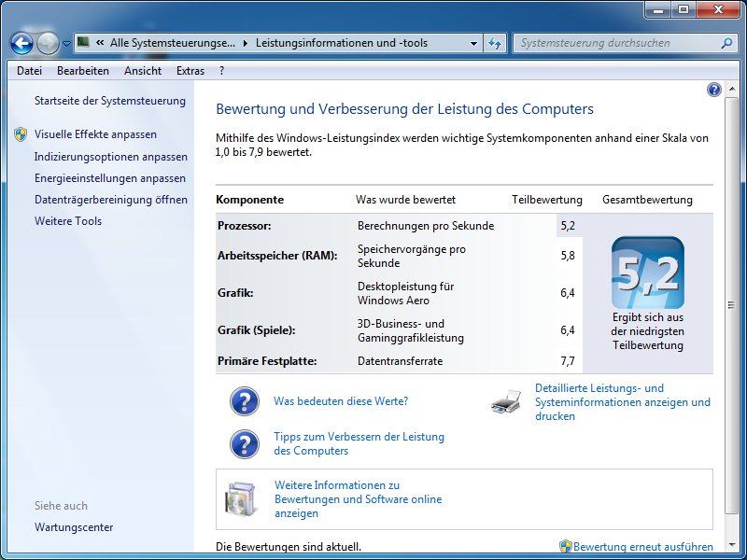Click the control panel icon in the address bar
The width and height of the screenshot is (747, 560).
coord(84,42)
